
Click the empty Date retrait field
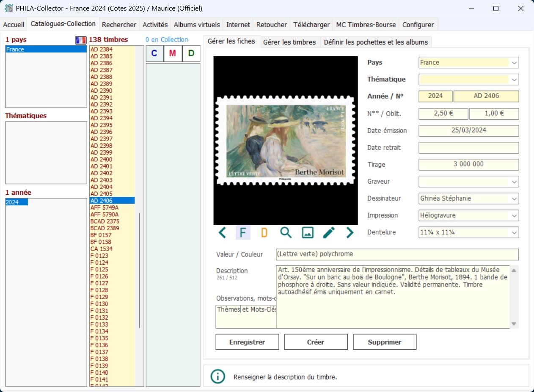tap(469, 148)
